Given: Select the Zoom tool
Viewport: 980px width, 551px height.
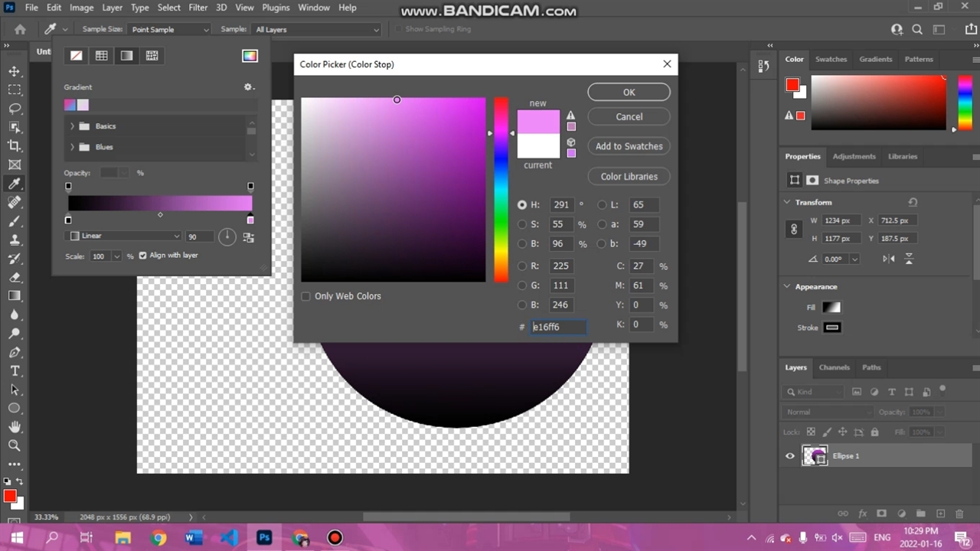Looking at the screenshot, I should [15, 445].
